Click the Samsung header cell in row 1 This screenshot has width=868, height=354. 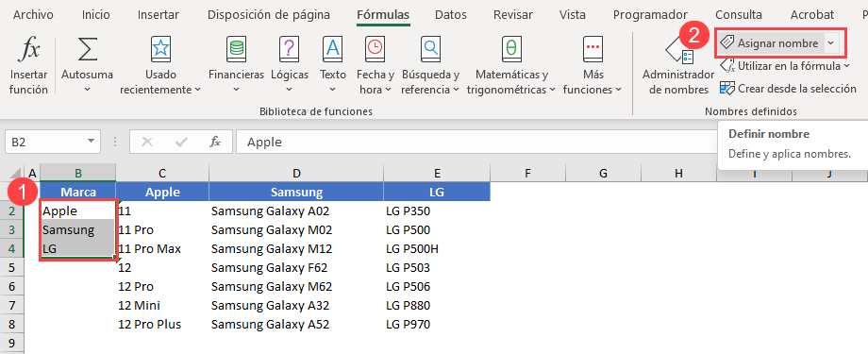(x=296, y=192)
